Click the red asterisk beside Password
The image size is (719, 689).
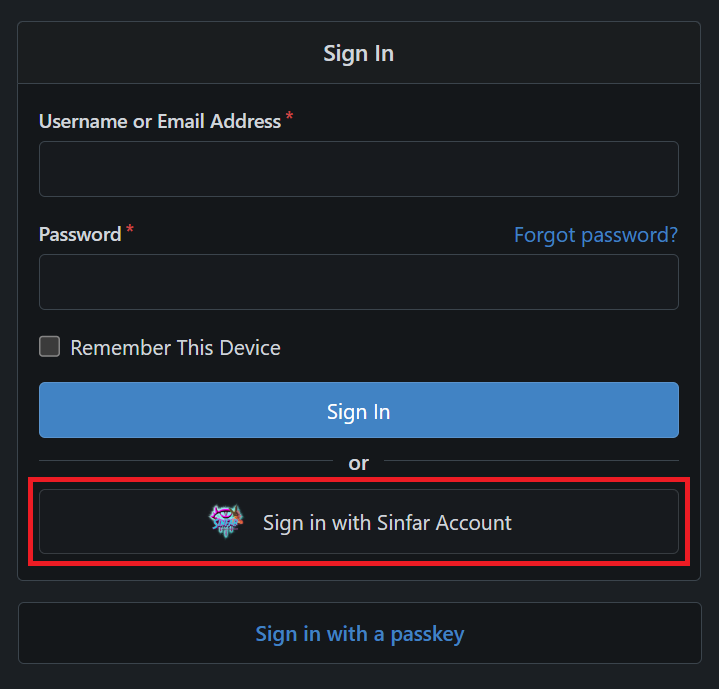130,229
